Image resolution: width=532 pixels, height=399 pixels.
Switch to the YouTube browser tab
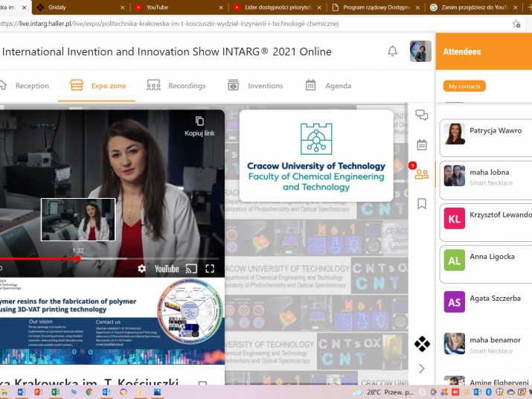point(178,7)
